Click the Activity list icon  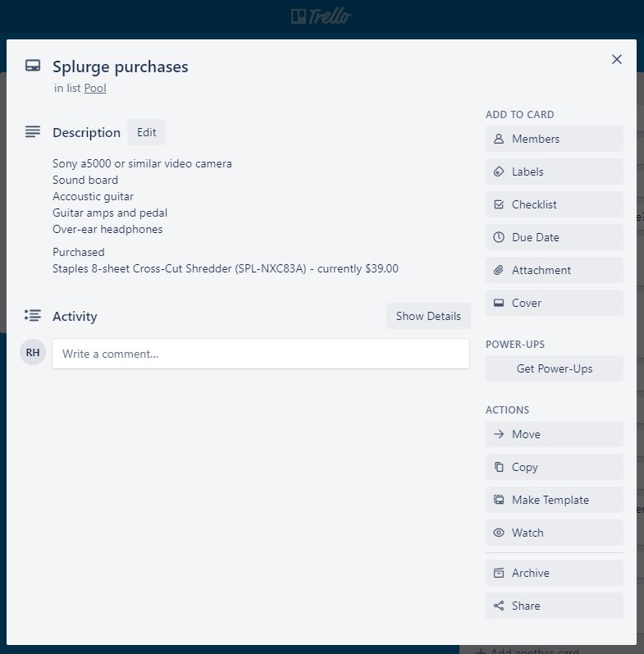(33, 315)
